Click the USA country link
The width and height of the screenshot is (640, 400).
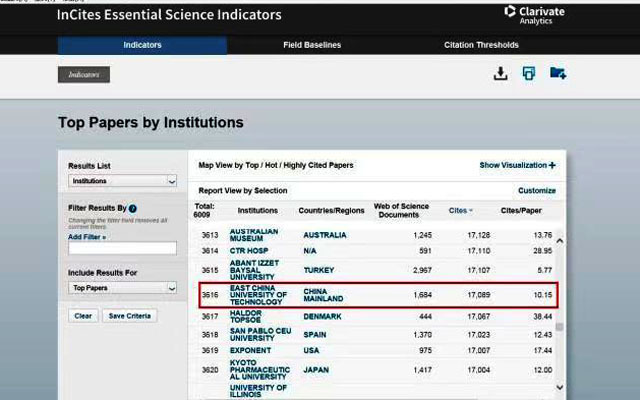coord(311,351)
